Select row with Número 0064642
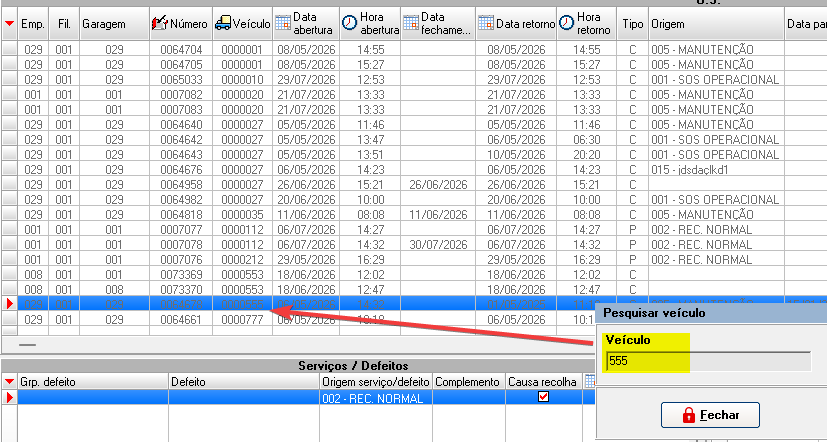The width and height of the screenshot is (827, 442). click(414, 140)
